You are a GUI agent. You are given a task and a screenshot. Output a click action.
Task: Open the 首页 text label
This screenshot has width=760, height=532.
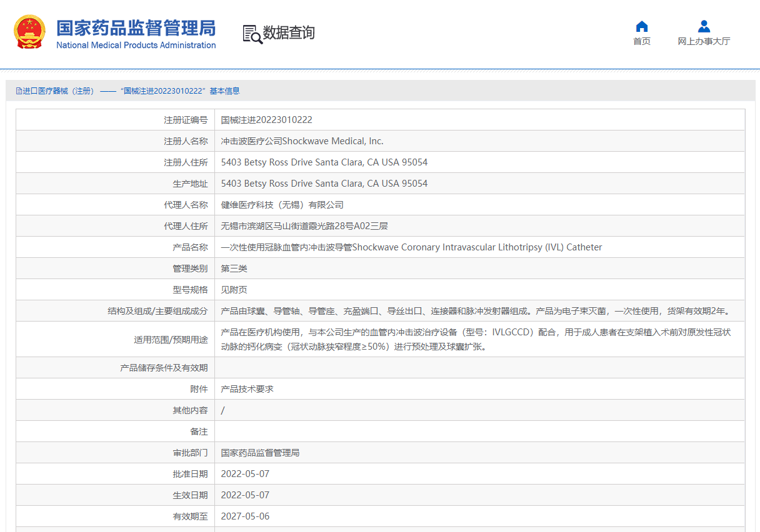(x=641, y=41)
